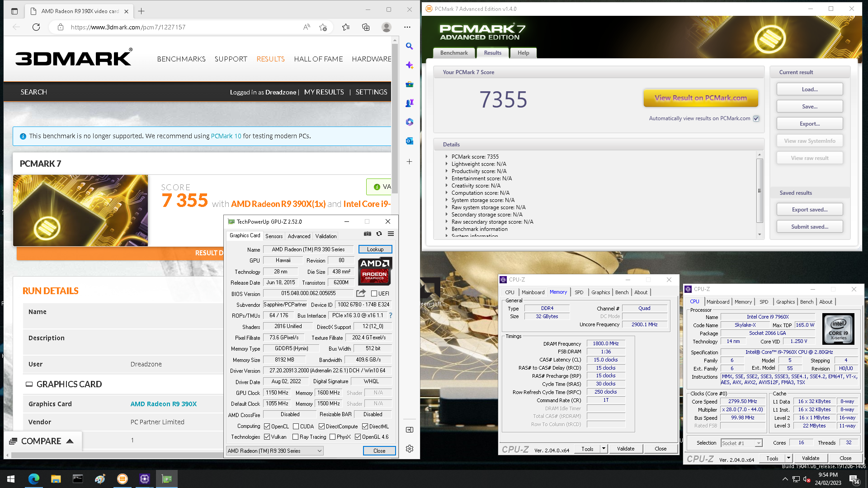Toggle CUDA checkbox in GPU-Z

pyautogui.click(x=296, y=427)
